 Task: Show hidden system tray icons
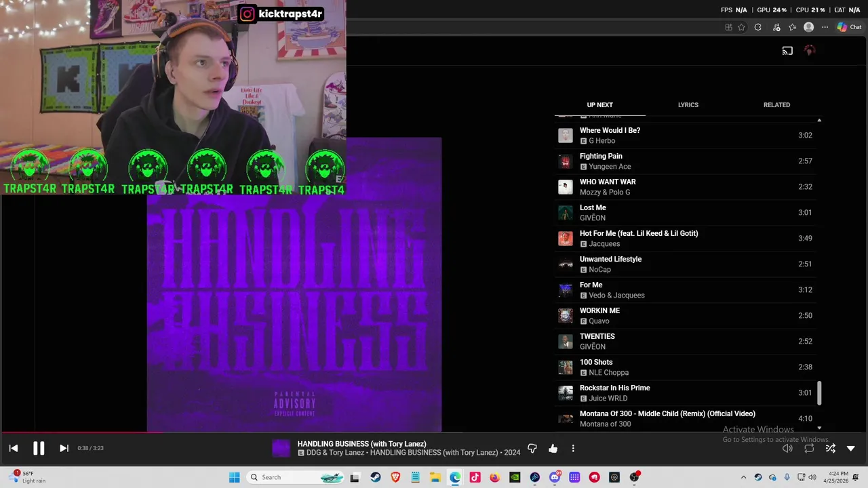click(743, 477)
